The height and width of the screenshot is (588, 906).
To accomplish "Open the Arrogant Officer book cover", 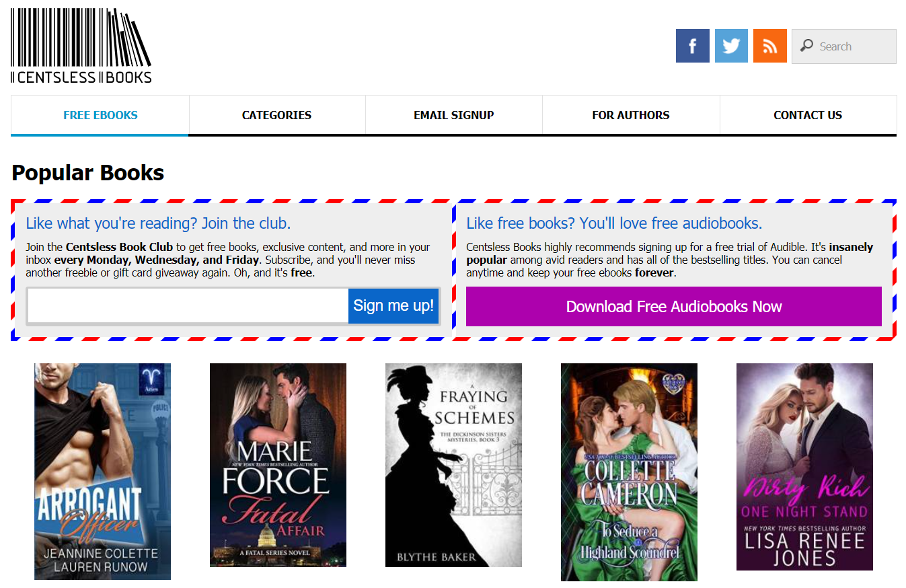I will pos(102,472).
